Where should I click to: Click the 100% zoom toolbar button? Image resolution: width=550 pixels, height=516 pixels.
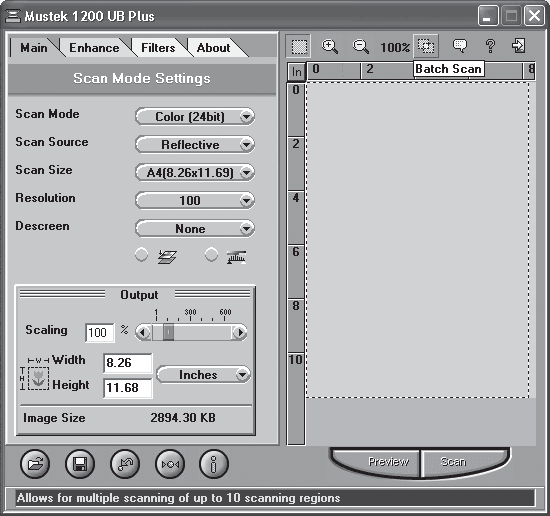tap(395, 47)
